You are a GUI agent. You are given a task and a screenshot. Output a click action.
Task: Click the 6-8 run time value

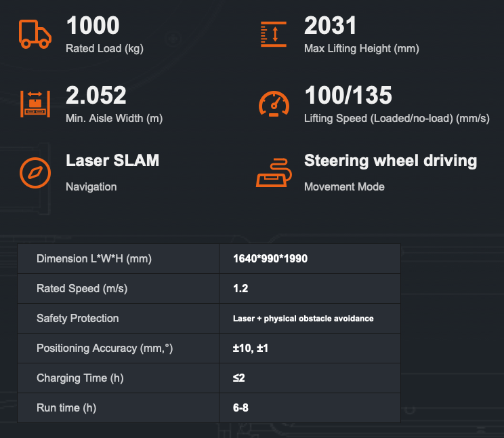click(240, 407)
